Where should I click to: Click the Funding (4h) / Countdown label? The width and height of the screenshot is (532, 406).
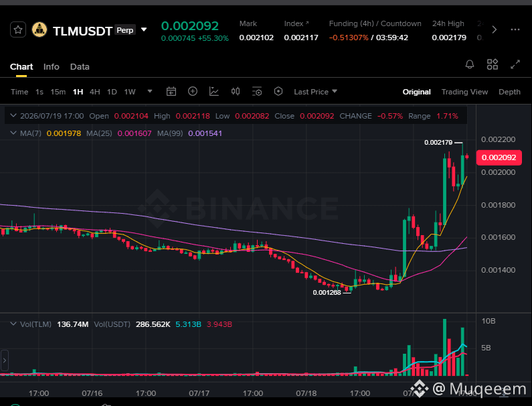click(x=375, y=23)
